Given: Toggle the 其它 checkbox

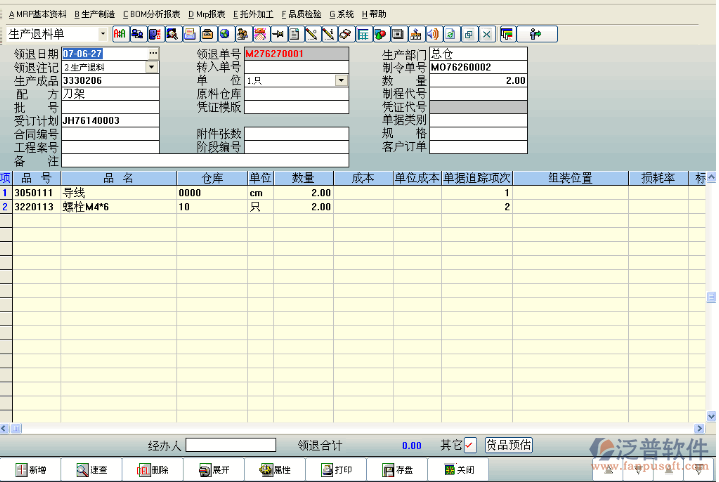Looking at the screenshot, I should [x=470, y=445].
